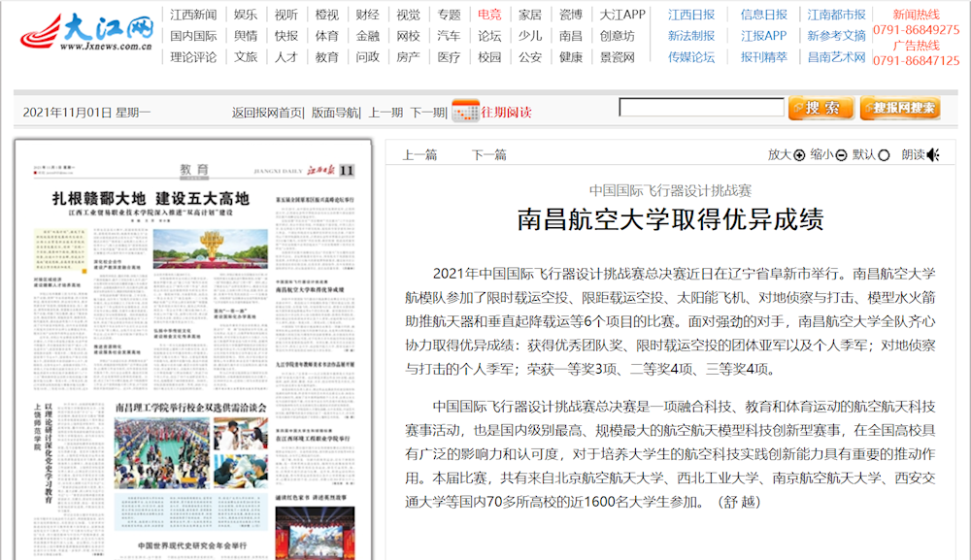This screenshot has height=560, width=971.
Task: Open previous article using 上一篇
Action: (419, 152)
